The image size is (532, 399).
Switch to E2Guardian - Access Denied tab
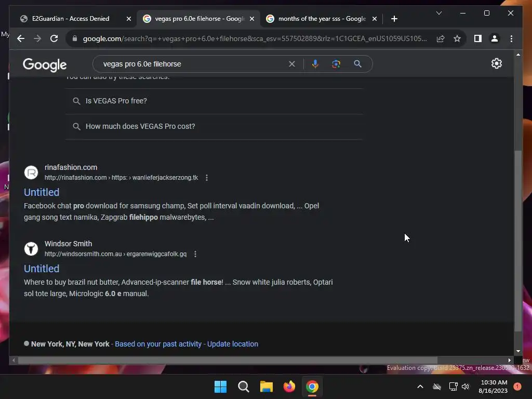pos(71,19)
